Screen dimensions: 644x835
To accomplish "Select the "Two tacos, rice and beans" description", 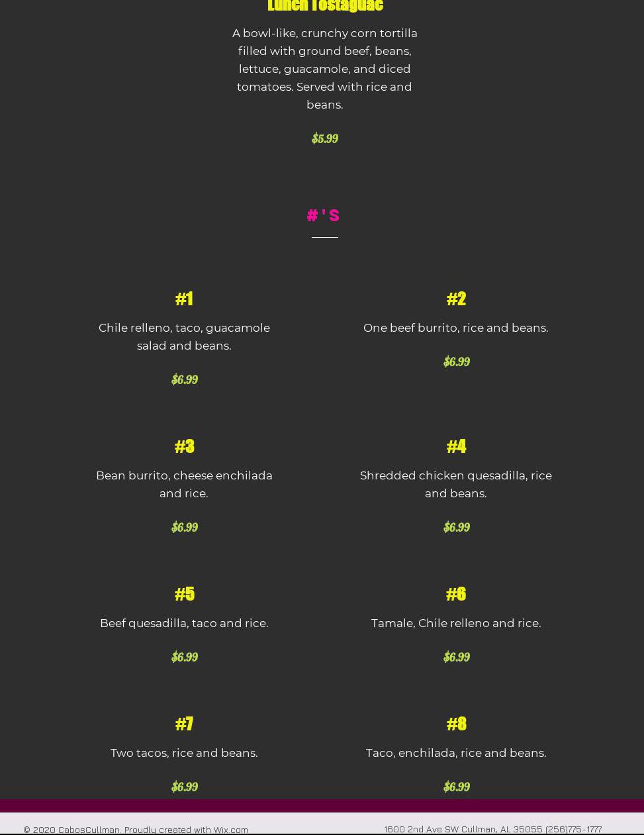I will click(184, 753).
